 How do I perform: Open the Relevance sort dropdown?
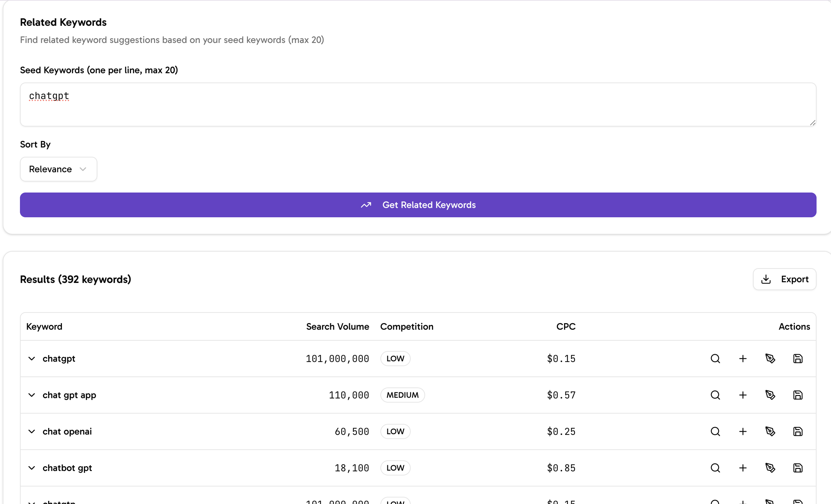pos(58,169)
